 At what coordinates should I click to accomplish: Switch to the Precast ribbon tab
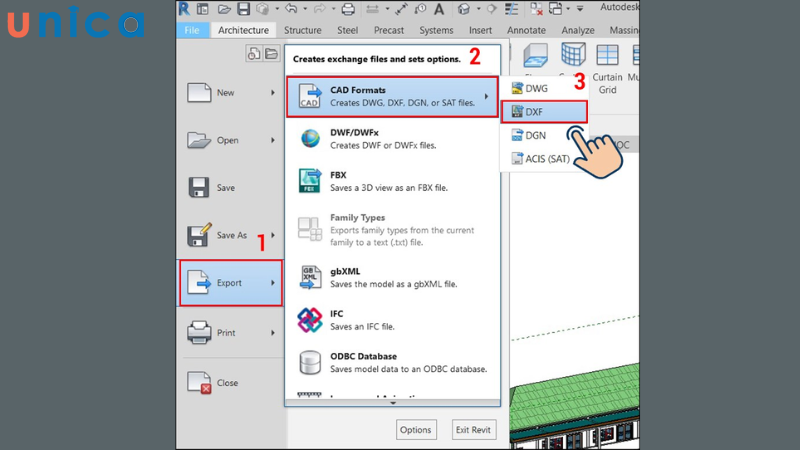(389, 30)
